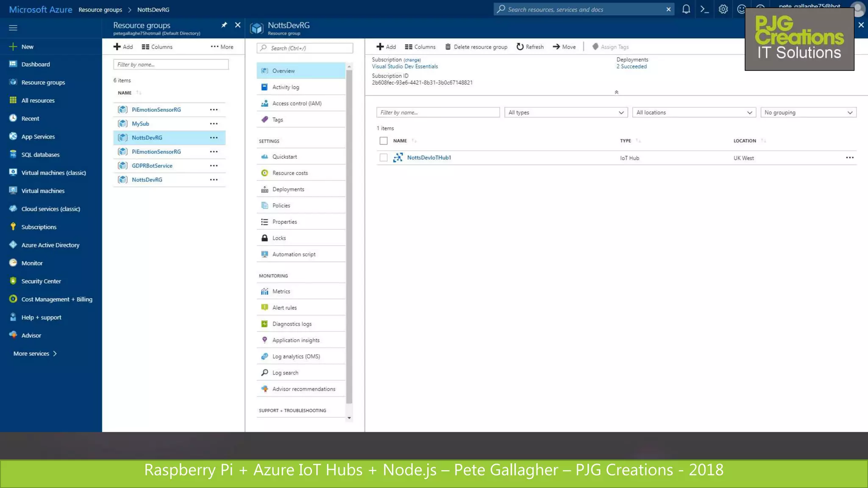Open the All locations dropdown
Image resolution: width=868 pixels, height=488 pixels.
click(694, 113)
